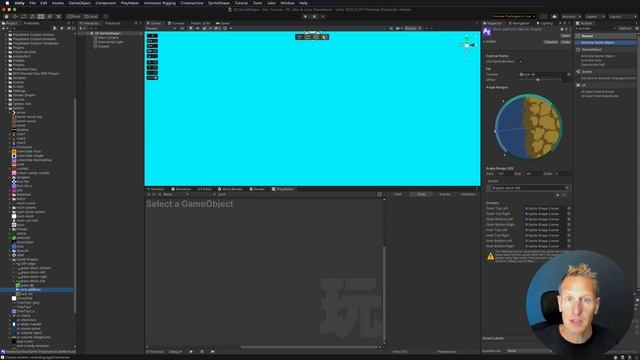
Task: Toggle Pivot handle position
Action: pos(74,16)
